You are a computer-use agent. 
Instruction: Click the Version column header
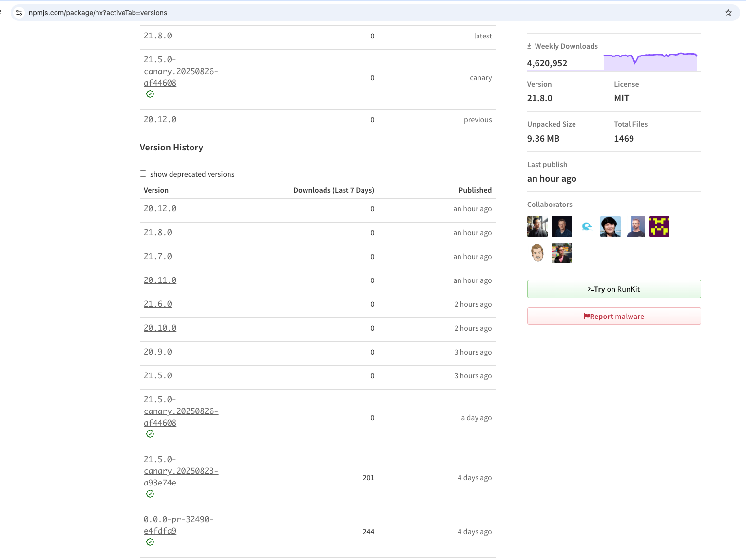156,190
